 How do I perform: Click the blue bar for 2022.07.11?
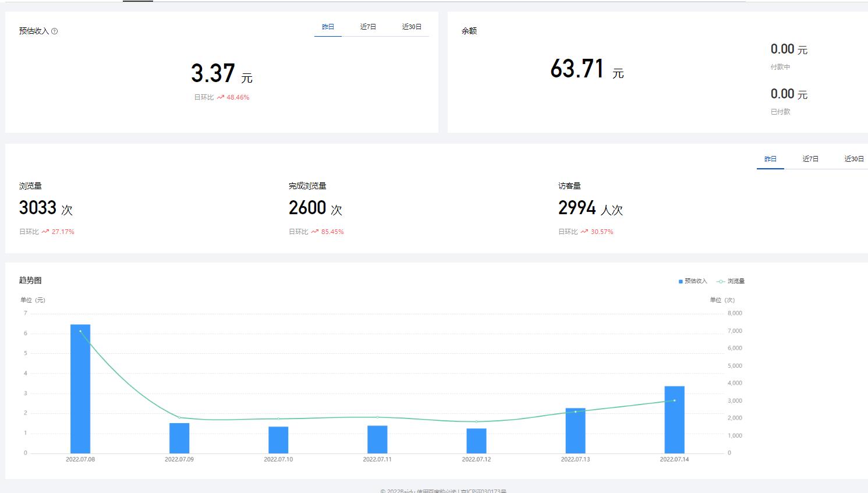377,439
